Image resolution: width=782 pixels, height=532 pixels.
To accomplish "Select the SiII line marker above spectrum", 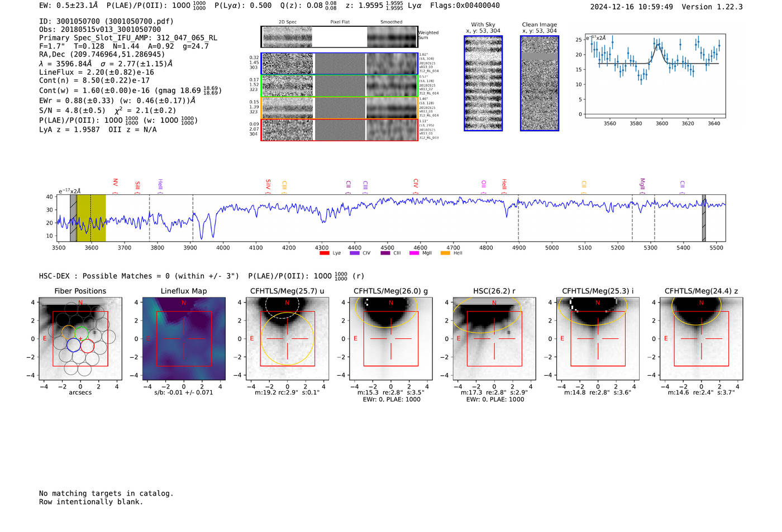I will (137, 186).
